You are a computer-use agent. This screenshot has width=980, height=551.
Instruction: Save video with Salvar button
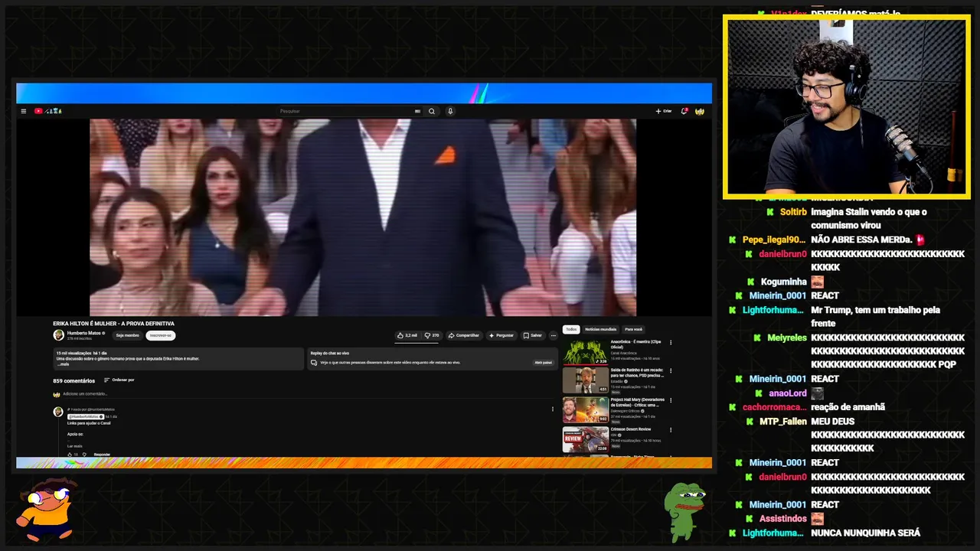pos(533,335)
